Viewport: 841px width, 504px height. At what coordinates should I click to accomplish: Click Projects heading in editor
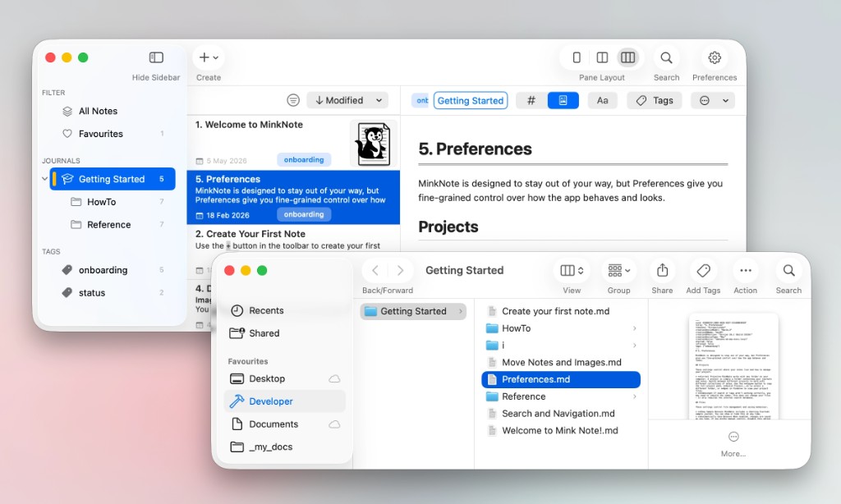448,227
